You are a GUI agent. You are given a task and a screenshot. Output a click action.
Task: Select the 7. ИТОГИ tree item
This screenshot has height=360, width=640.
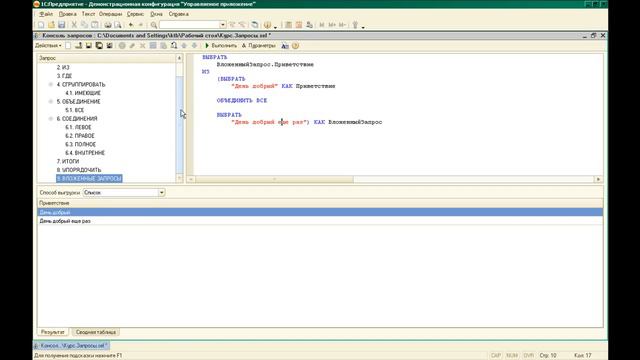click(x=68, y=162)
